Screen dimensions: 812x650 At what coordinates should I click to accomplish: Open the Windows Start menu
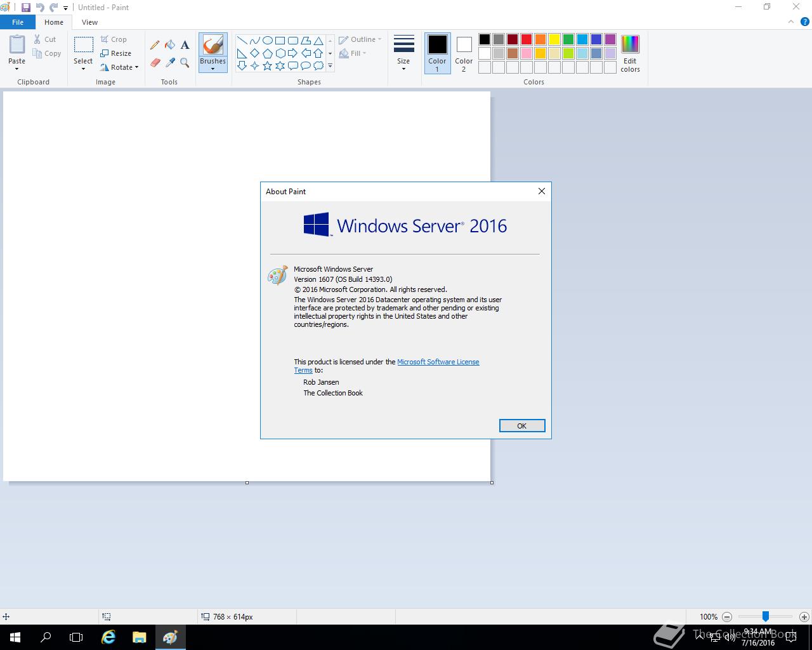coord(15,637)
